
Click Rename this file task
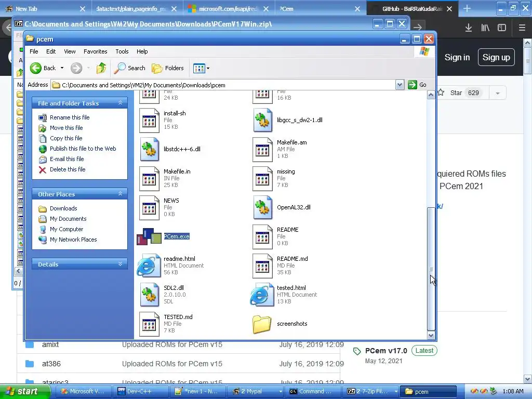[70, 117]
